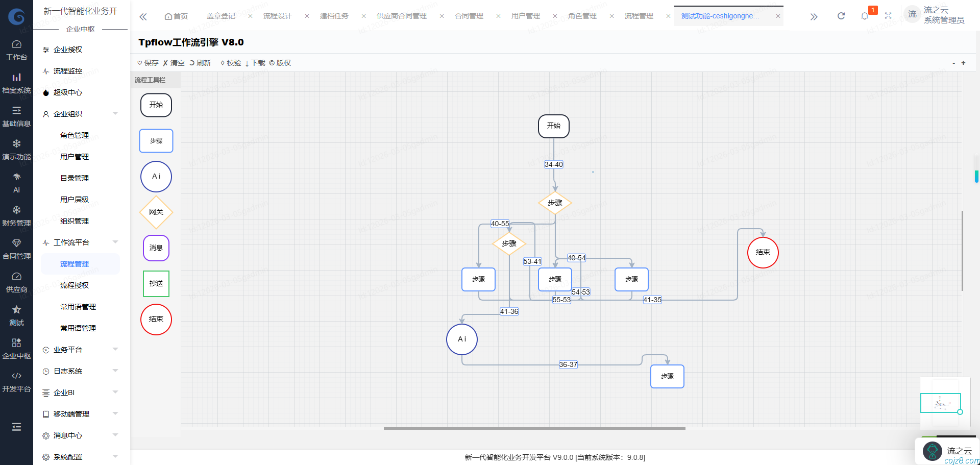Click the notification bell icon
Screen dimensions: 980x465
864,16
